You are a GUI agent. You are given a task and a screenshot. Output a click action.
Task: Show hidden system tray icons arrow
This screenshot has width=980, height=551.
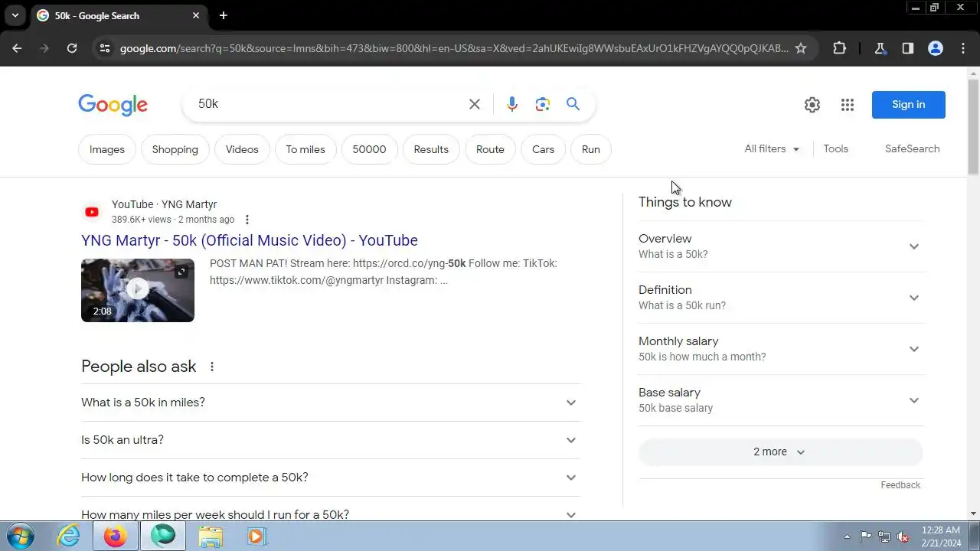pos(847,536)
